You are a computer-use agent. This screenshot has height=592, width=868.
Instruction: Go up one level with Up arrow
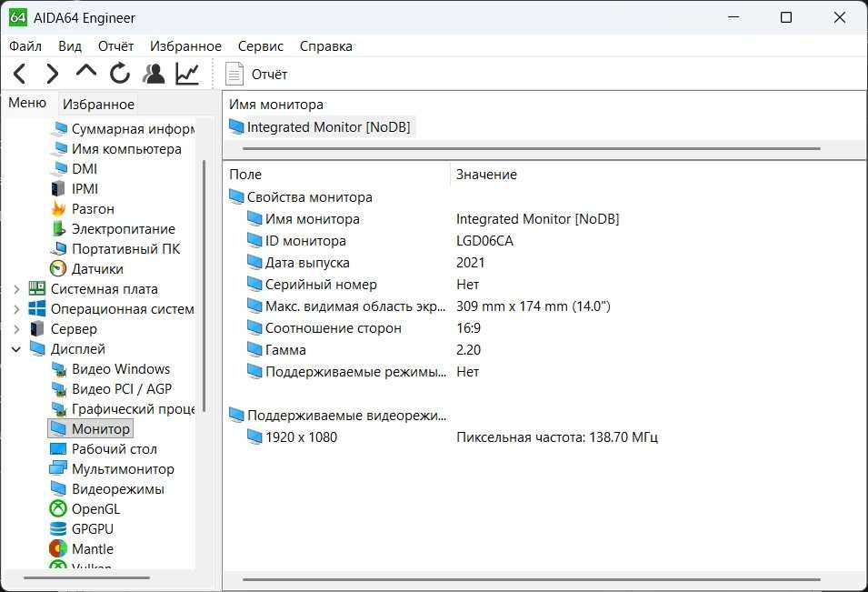(x=85, y=71)
